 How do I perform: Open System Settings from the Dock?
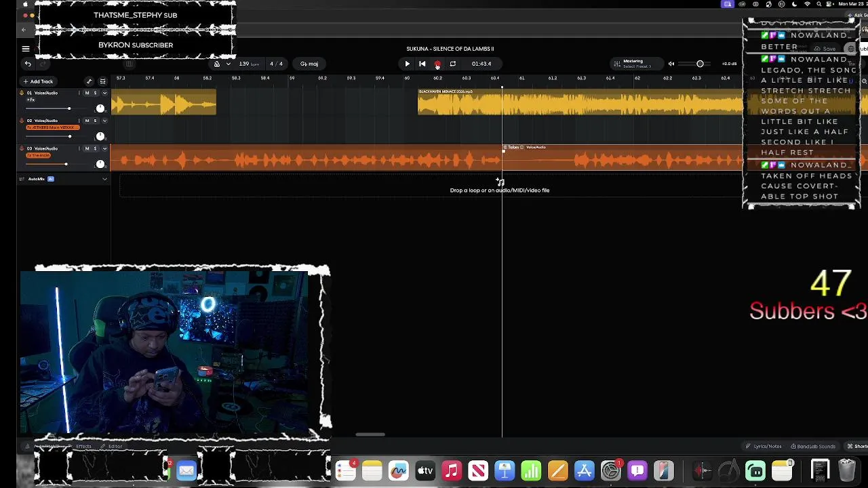(x=611, y=470)
